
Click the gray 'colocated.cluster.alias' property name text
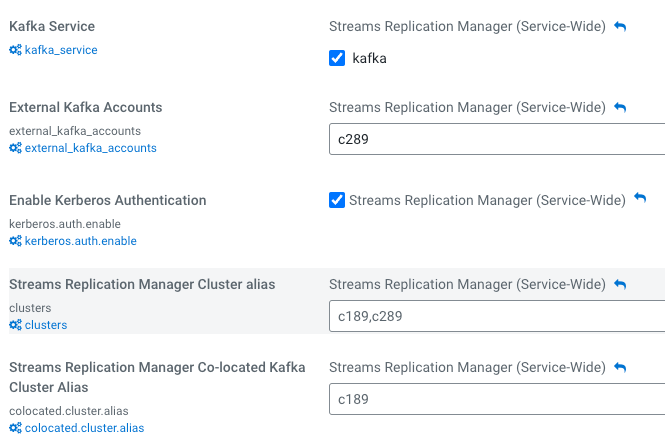tap(69, 411)
